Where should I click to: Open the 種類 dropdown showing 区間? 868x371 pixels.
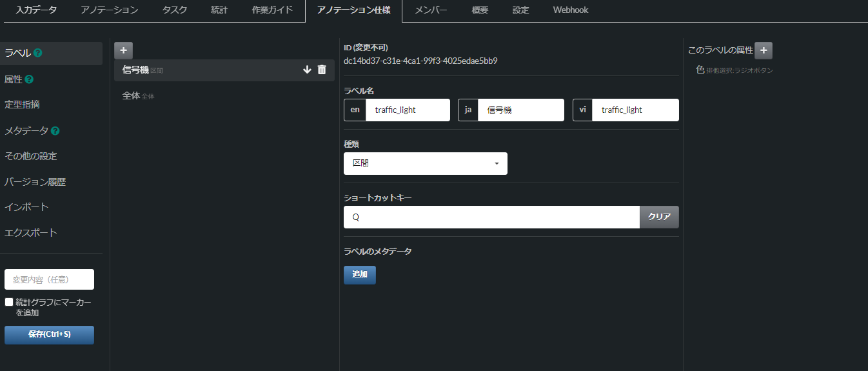point(426,163)
